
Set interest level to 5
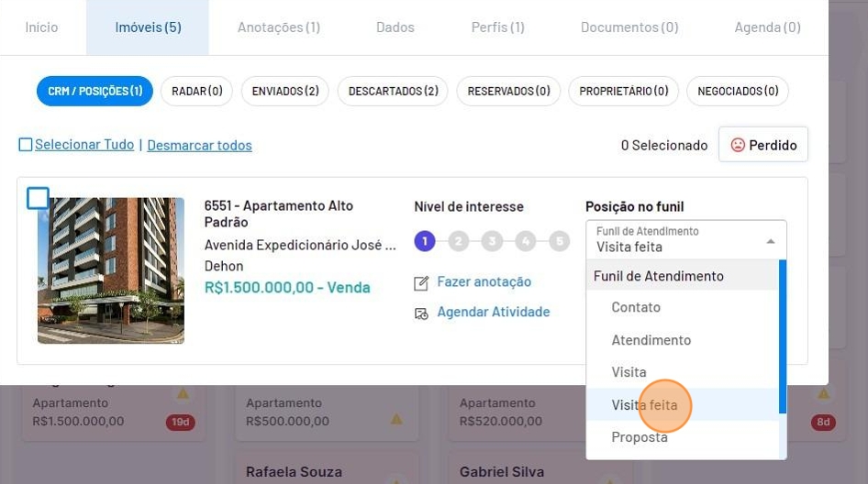[x=560, y=242]
